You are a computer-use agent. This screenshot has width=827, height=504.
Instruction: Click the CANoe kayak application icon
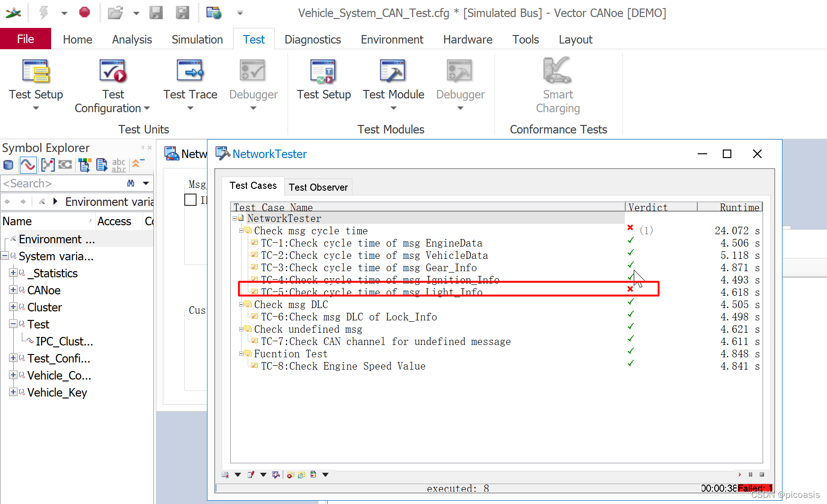tap(13, 13)
